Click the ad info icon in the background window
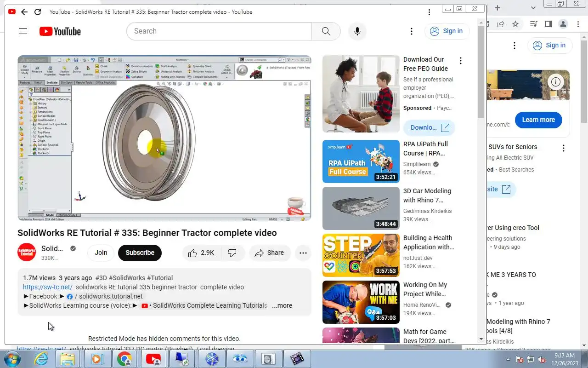The image size is (588, 368). (556, 82)
